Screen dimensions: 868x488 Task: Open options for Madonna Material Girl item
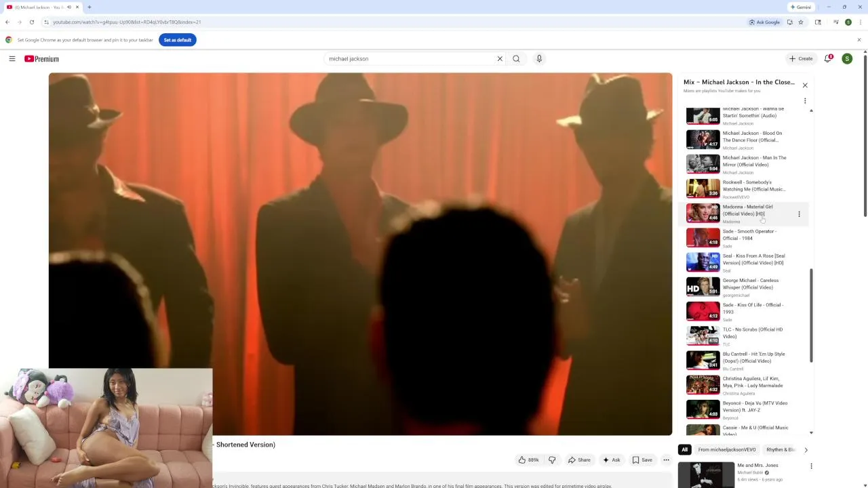(799, 214)
